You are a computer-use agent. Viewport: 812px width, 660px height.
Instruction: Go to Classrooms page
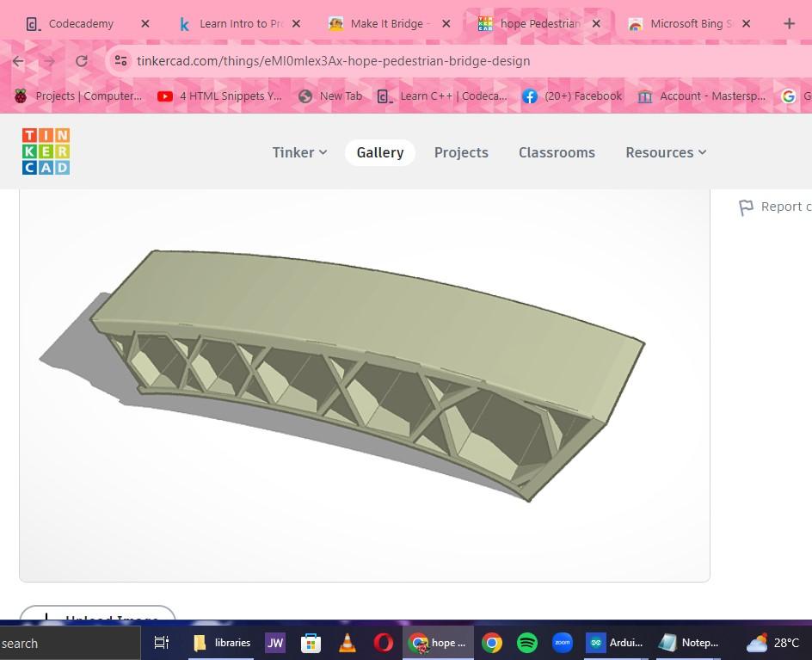[x=557, y=152]
